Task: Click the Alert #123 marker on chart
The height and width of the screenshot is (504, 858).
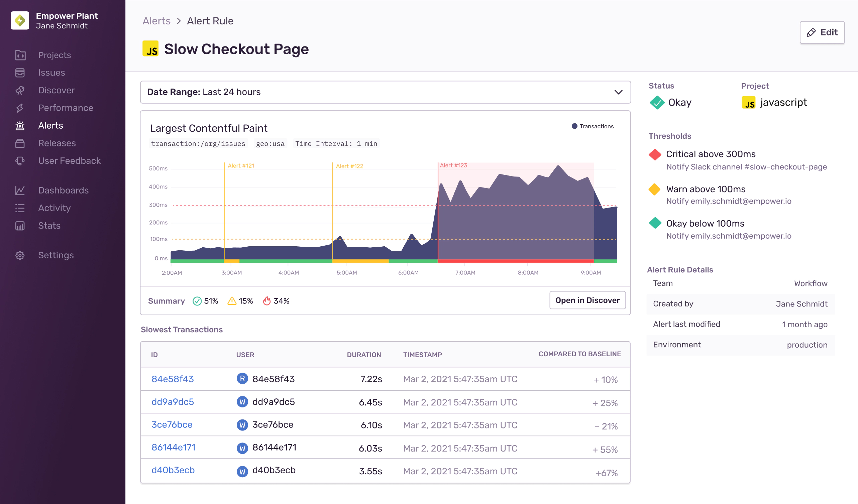Action: click(453, 165)
